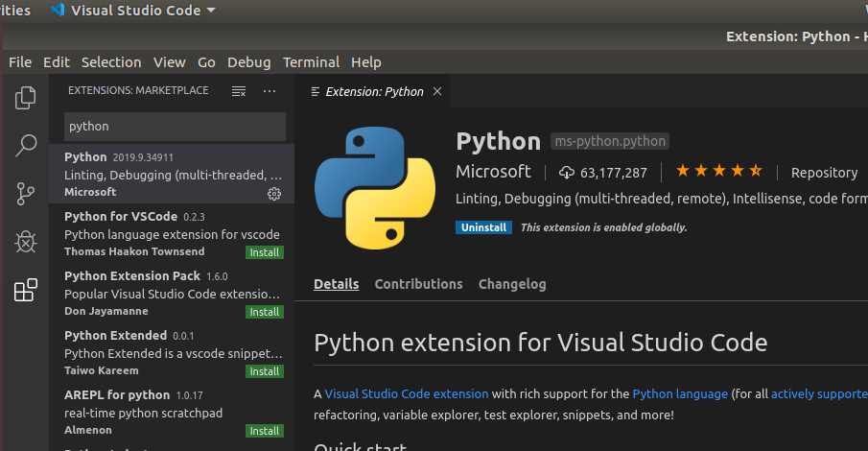Install Python Extended extension
Screen dimensions: 868x451
pos(265,371)
